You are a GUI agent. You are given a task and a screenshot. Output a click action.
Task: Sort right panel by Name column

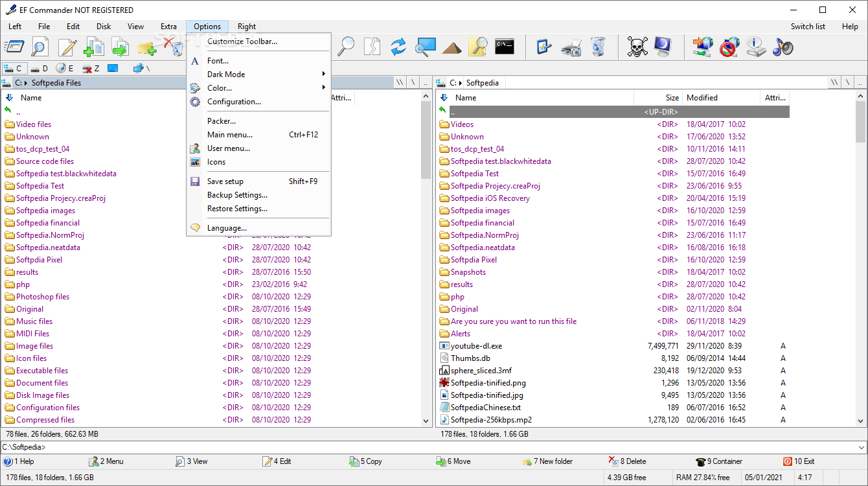(542, 98)
